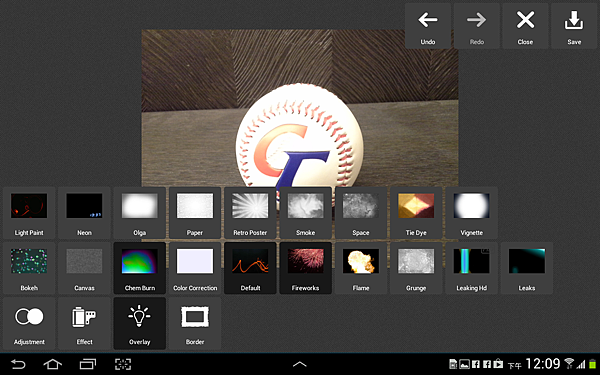The height and width of the screenshot is (375, 600).
Task: Select the Bokeh overlay group
Action: point(29,268)
